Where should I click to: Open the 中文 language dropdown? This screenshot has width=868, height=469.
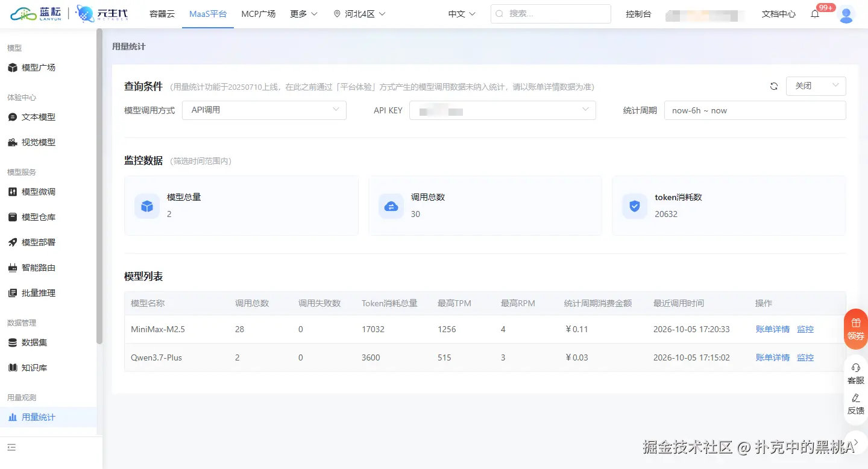click(462, 14)
